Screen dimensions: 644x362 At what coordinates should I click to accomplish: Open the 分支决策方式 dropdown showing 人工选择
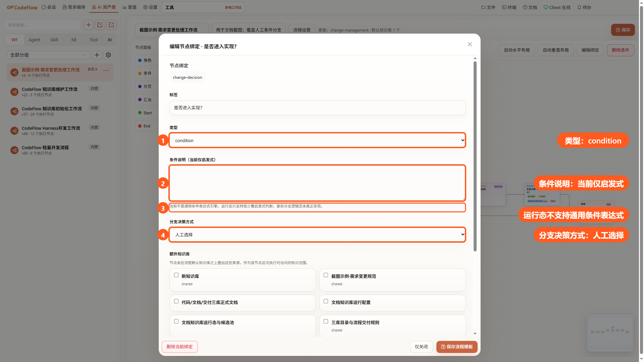pyautogui.click(x=317, y=235)
